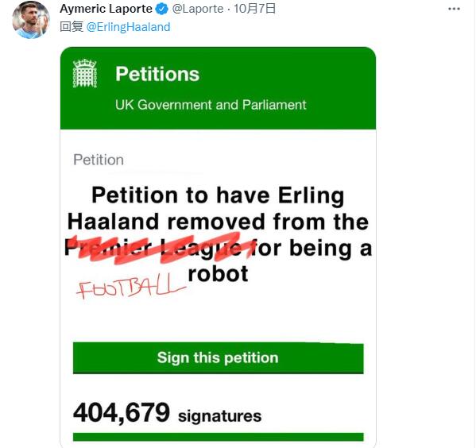Click the Sign this petition button
Image resolution: width=476 pixels, height=448 pixels.
point(219,358)
